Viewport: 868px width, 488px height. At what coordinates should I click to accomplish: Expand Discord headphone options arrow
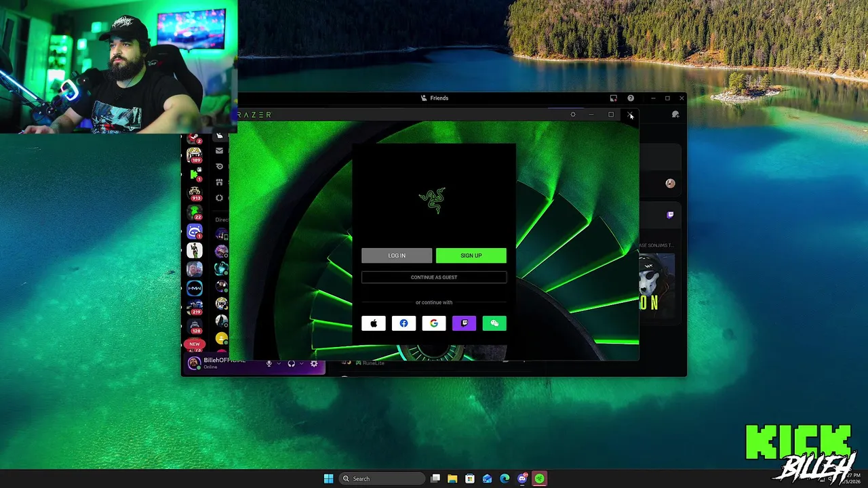(301, 364)
